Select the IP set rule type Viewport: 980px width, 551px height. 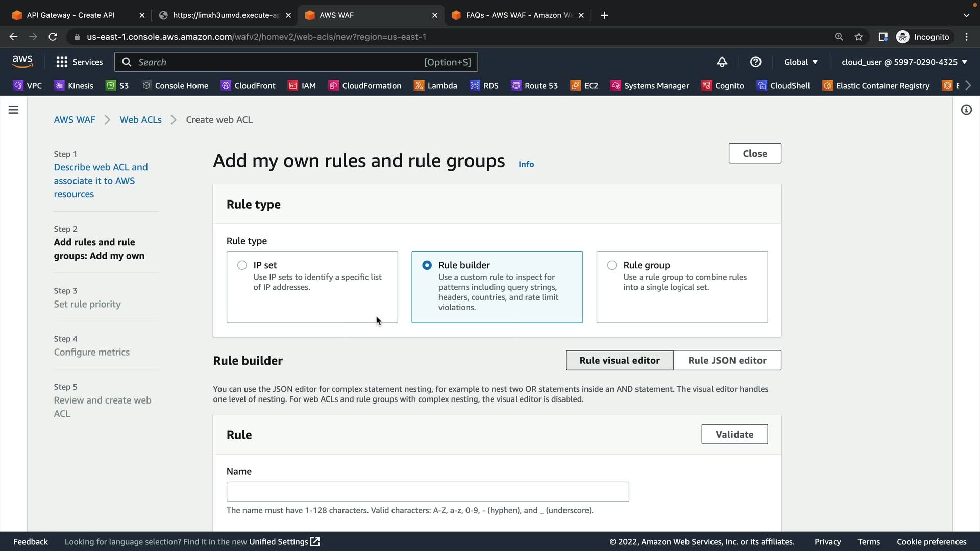coord(242,265)
